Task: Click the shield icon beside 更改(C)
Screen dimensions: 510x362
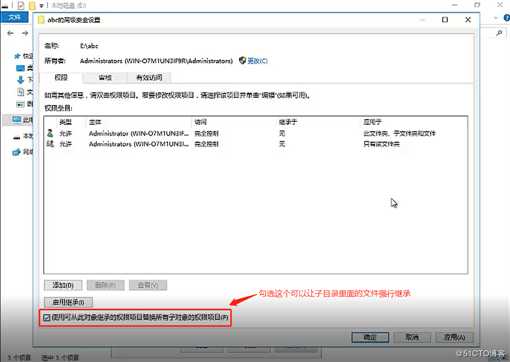Action: tap(242, 60)
